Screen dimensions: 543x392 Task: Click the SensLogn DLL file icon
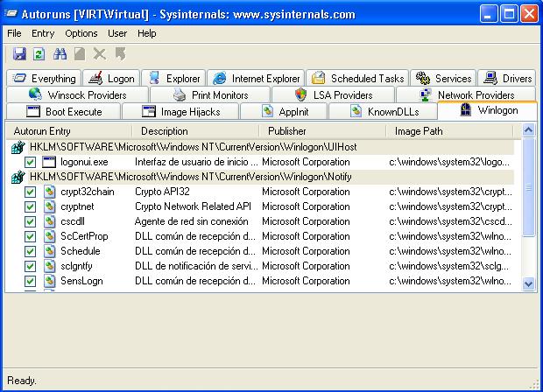(50, 281)
